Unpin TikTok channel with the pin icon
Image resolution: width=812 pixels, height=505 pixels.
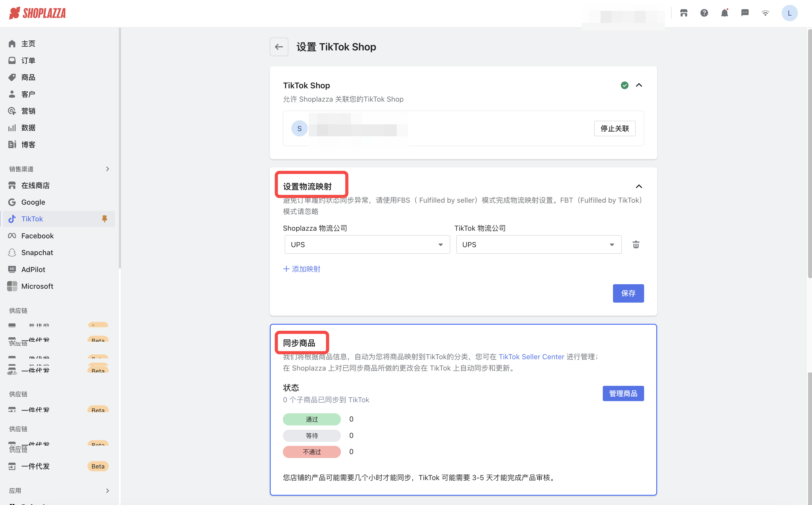pos(104,219)
